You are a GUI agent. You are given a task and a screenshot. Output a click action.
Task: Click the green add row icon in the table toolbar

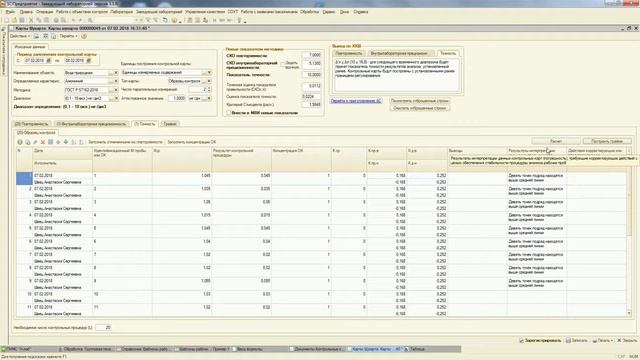tap(20, 142)
